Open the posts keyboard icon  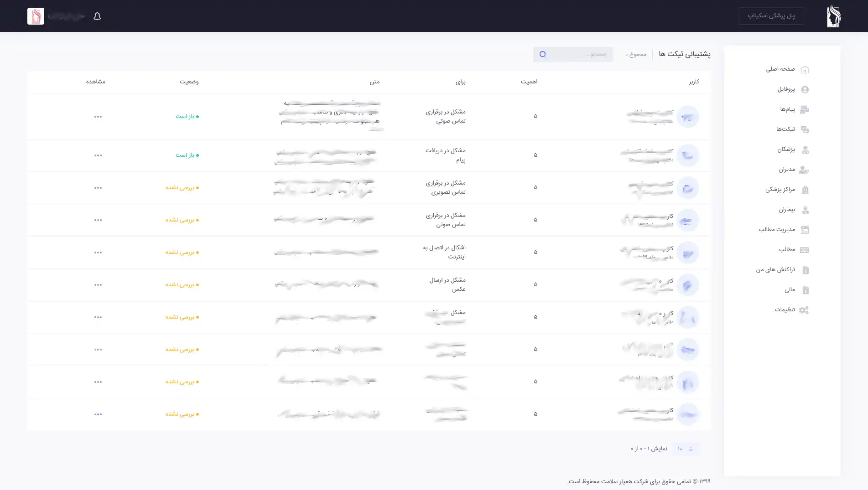point(805,250)
